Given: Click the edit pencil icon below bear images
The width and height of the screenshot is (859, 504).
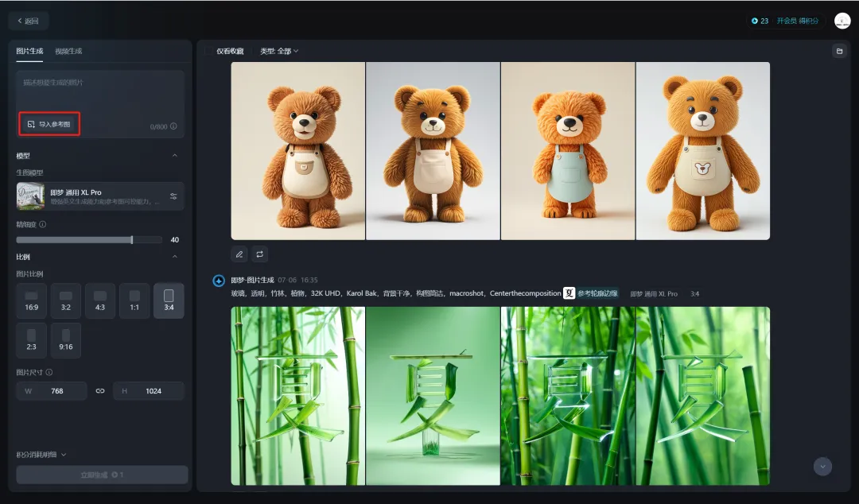Looking at the screenshot, I should [x=239, y=254].
